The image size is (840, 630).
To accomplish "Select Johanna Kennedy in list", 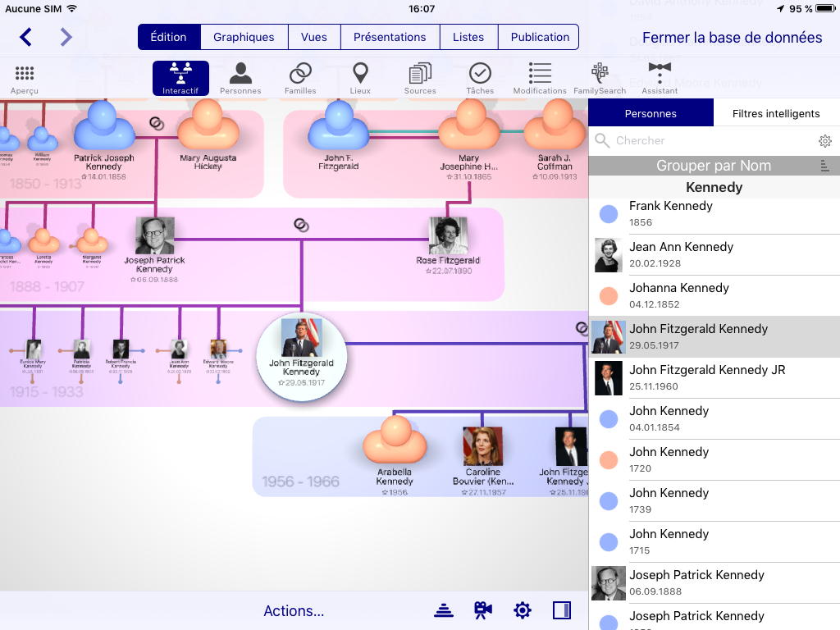I will point(714,295).
